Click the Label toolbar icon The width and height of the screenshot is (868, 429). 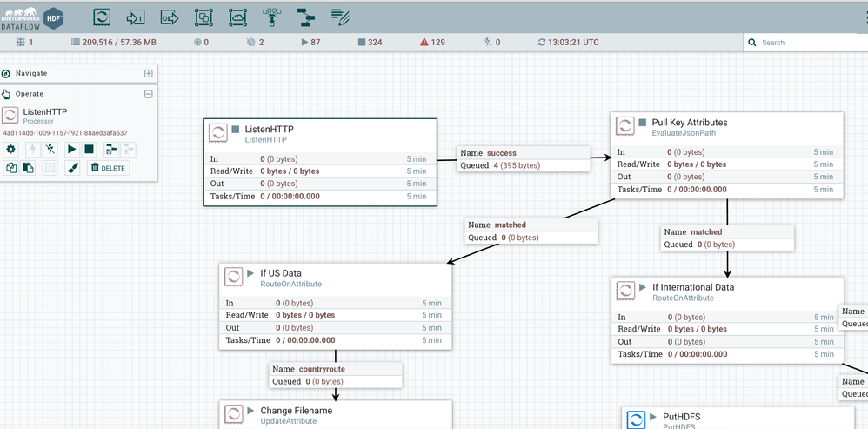(x=340, y=17)
